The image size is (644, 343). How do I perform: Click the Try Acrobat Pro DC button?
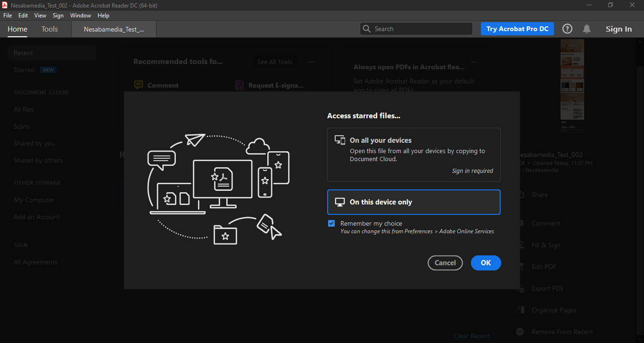coord(517,29)
